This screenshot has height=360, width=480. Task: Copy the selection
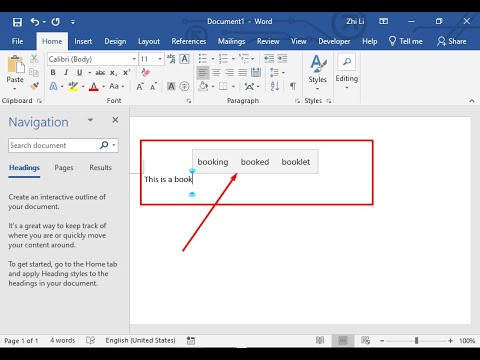click(x=34, y=72)
